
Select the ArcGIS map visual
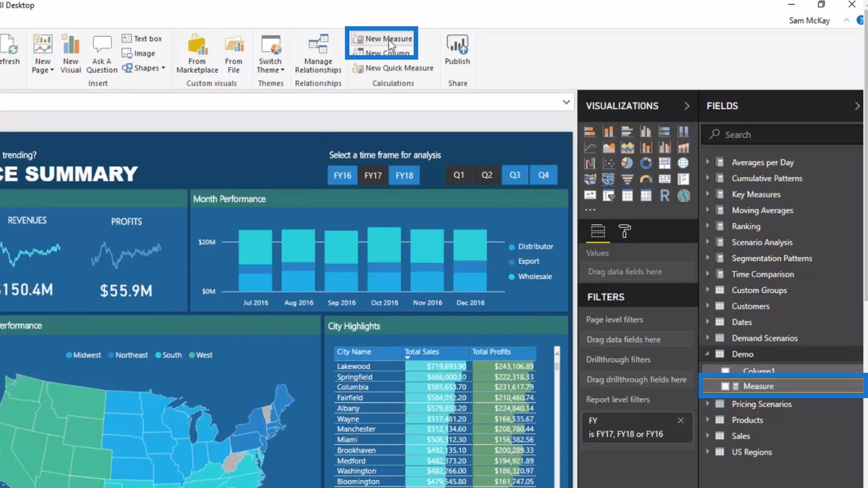pos(683,196)
